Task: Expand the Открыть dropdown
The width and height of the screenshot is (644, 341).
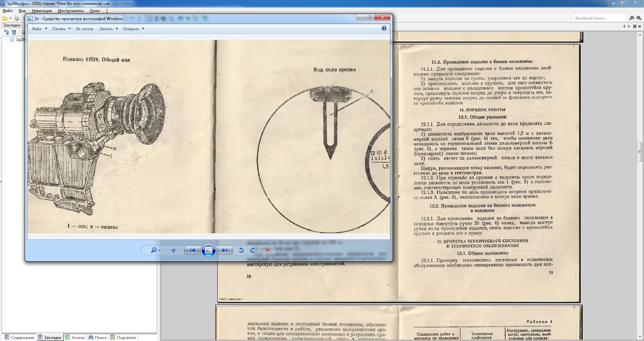Action: (x=133, y=29)
